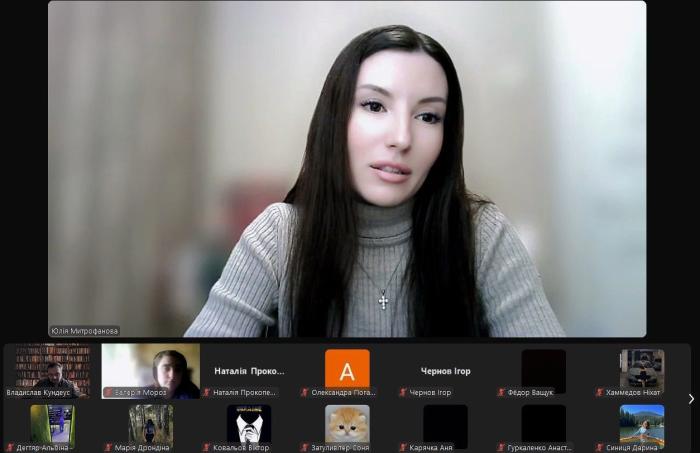Image resolution: width=700 pixels, height=453 pixels.
Task: Click muted mic icon beside Карячка Аня
Action: pos(402,448)
